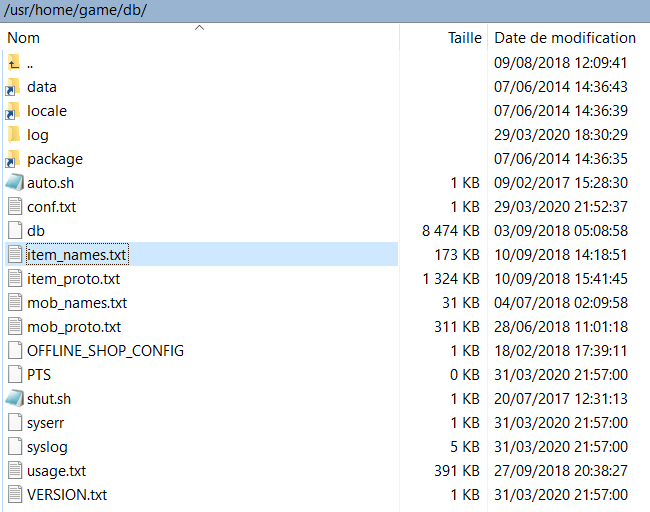Click the db file icon
Image resolution: width=650 pixels, height=512 pixels.
[x=15, y=231]
